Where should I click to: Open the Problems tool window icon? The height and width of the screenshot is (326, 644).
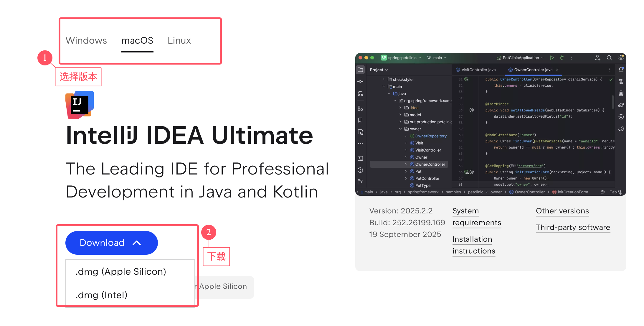tap(360, 170)
